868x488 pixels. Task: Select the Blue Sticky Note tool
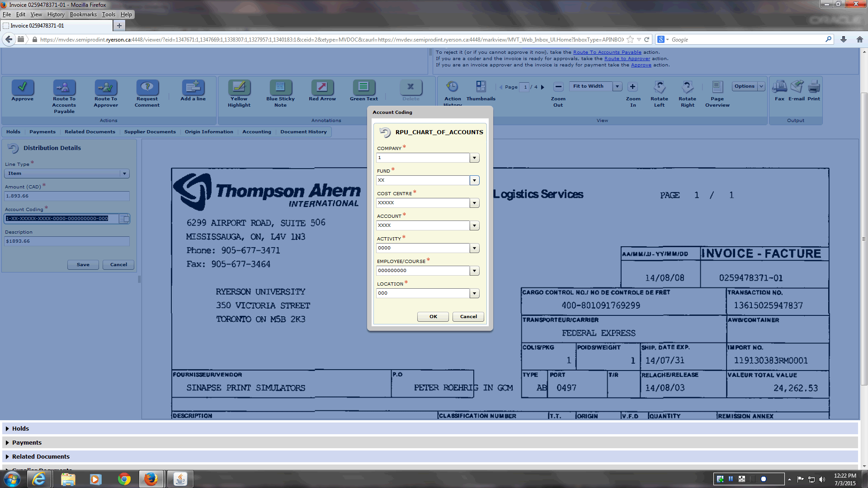280,87
